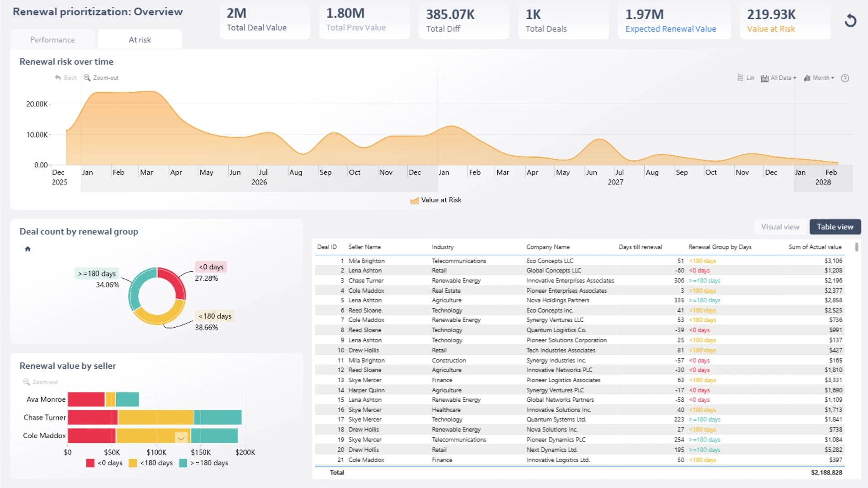The image size is (868, 488).
Task: Click the Value at Risk legend icon
Action: 415,201
